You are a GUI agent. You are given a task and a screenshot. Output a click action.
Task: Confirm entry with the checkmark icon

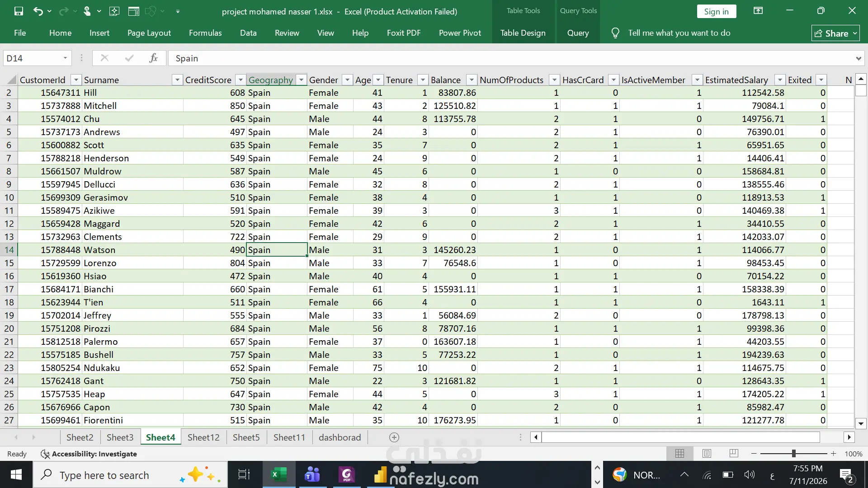[x=129, y=58]
